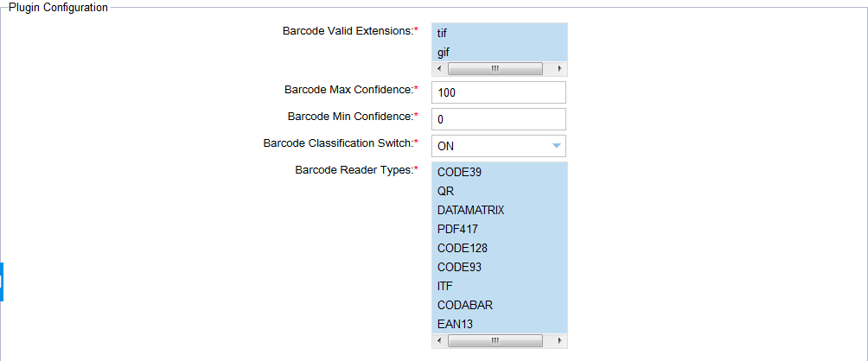
Task: Select QR reader type
Action: click(500, 191)
